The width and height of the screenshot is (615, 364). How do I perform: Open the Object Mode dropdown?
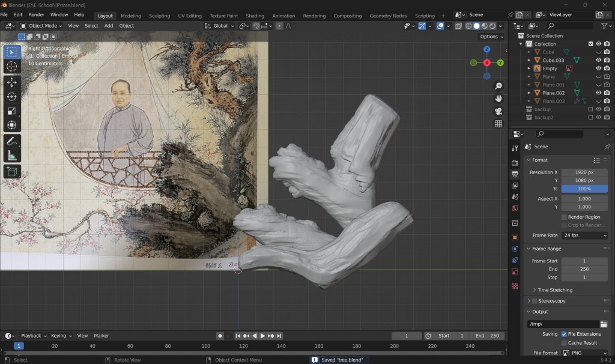point(41,26)
